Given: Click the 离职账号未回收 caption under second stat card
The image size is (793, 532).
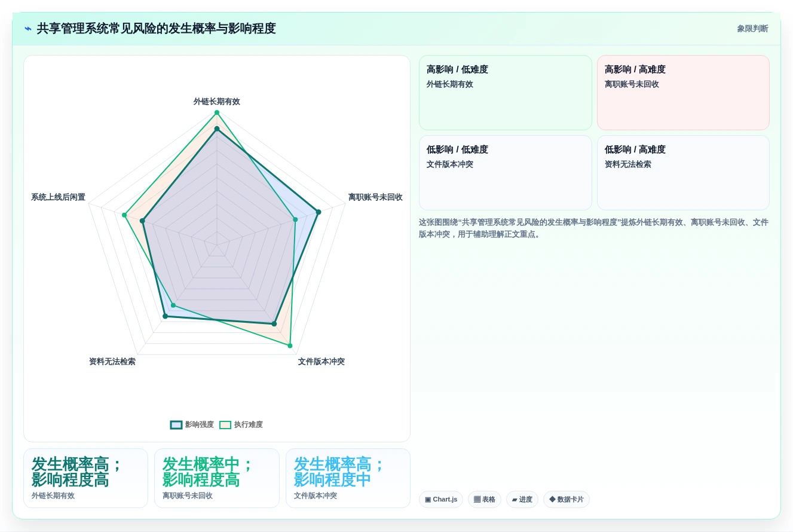Looking at the screenshot, I should pyautogui.click(x=188, y=496).
